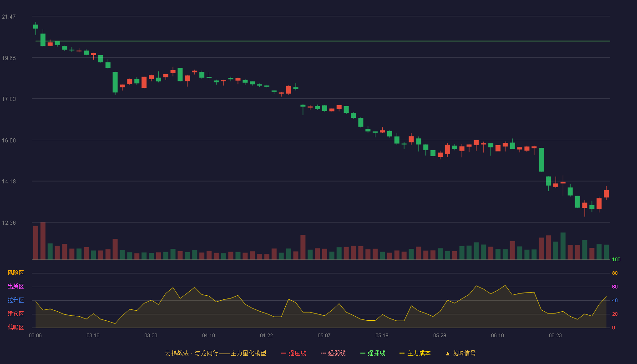
Task: Toggle the 主力成本 legend entry
Action: coord(415,353)
